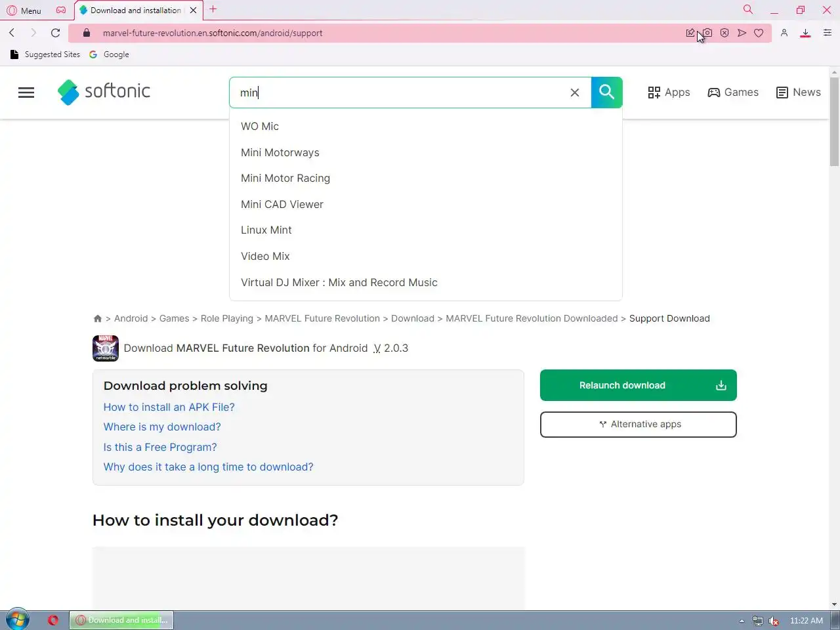Open the Google bookmark
Viewport: 840px width, 630px height.
click(x=109, y=54)
